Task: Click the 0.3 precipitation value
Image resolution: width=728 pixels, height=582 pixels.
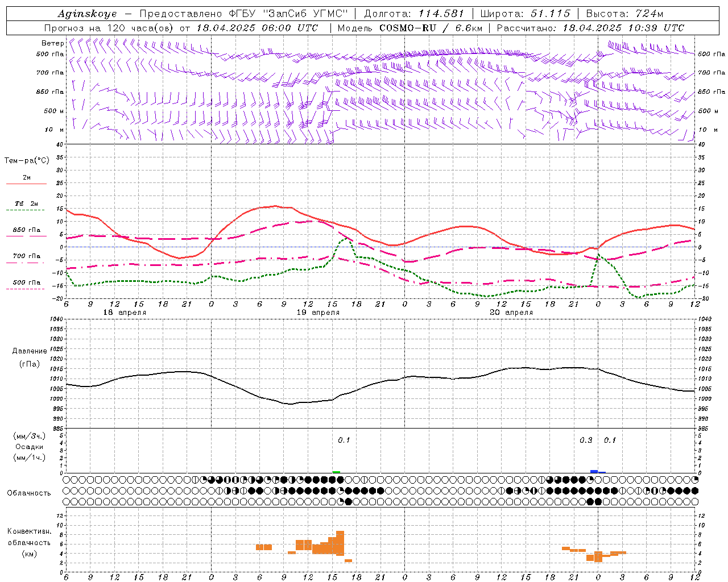Action: point(586,440)
